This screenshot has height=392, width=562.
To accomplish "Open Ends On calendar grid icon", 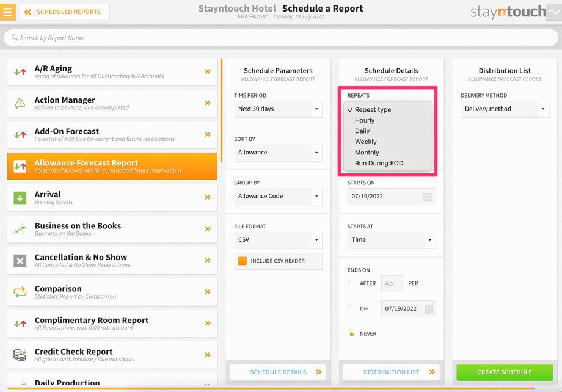I will tap(429, 309).
